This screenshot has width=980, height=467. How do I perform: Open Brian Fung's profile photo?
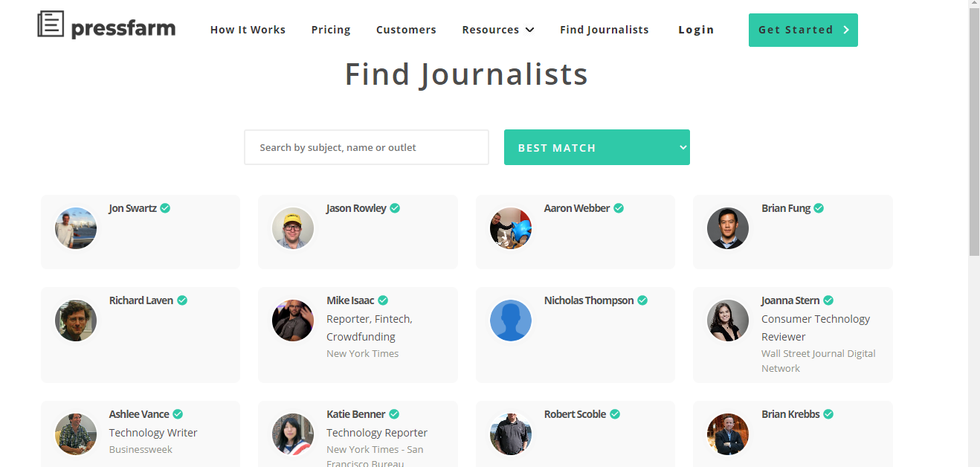(x=728, y=228)
